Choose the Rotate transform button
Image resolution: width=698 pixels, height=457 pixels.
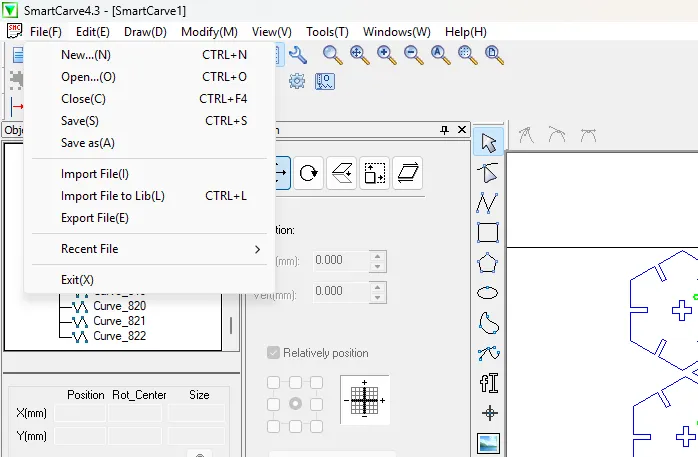pyautogui.click(x=308, y=173)
